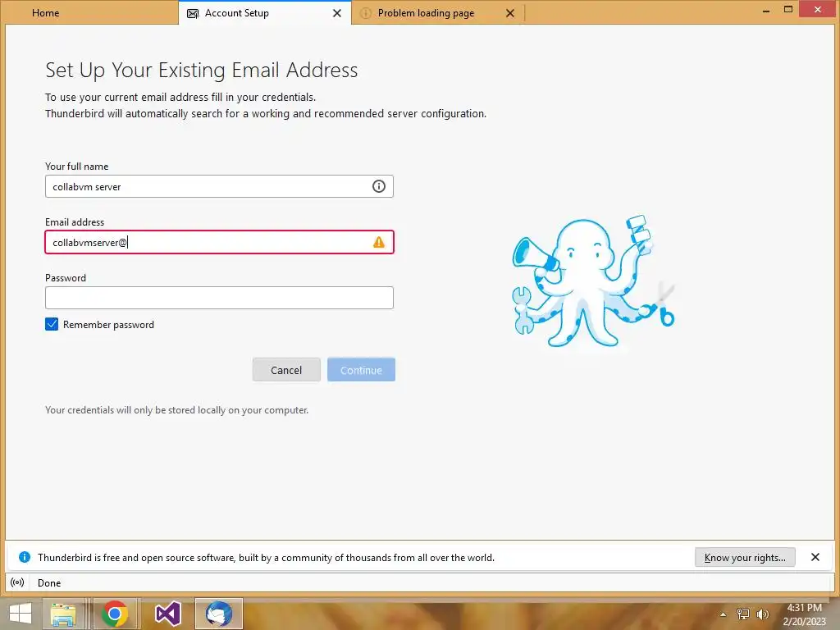Click the warning icon in email address field
840x630 pixels.
coord(379,242)
